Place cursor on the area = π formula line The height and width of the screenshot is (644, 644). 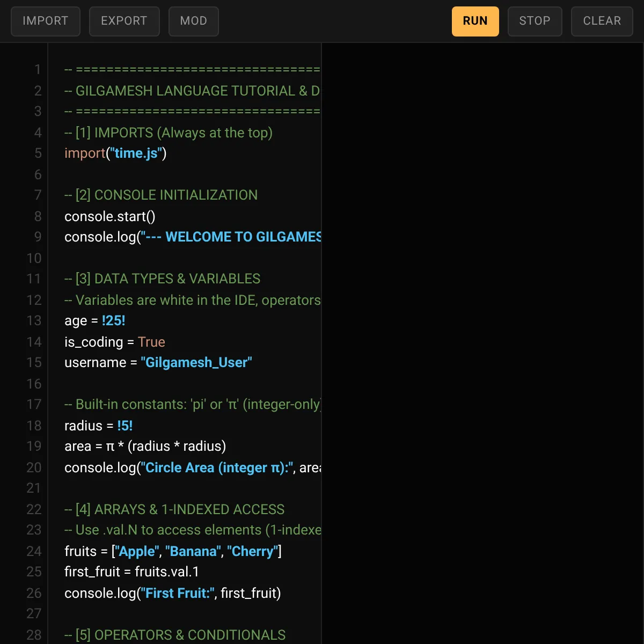tap(145, 447)
